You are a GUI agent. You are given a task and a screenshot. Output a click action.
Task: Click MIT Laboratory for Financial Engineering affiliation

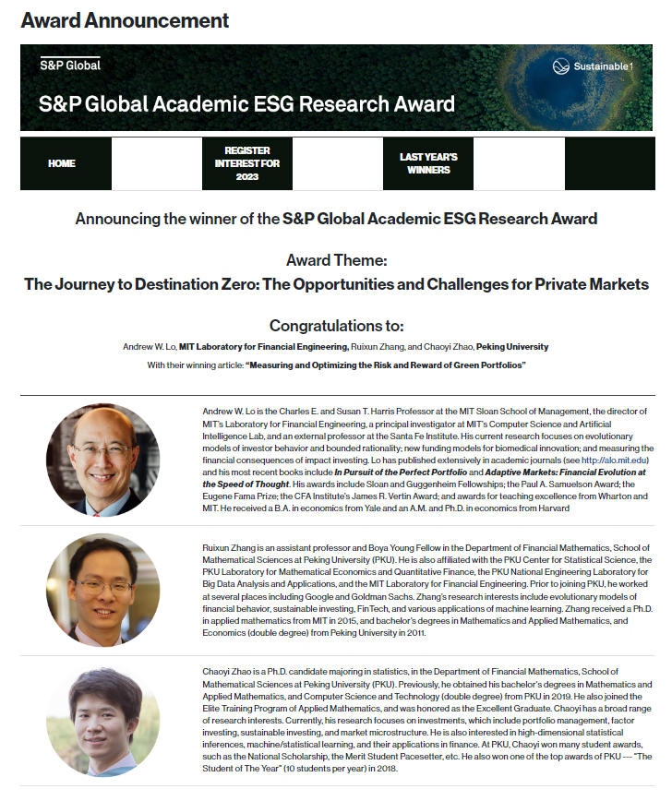click(x=263, y=347)
